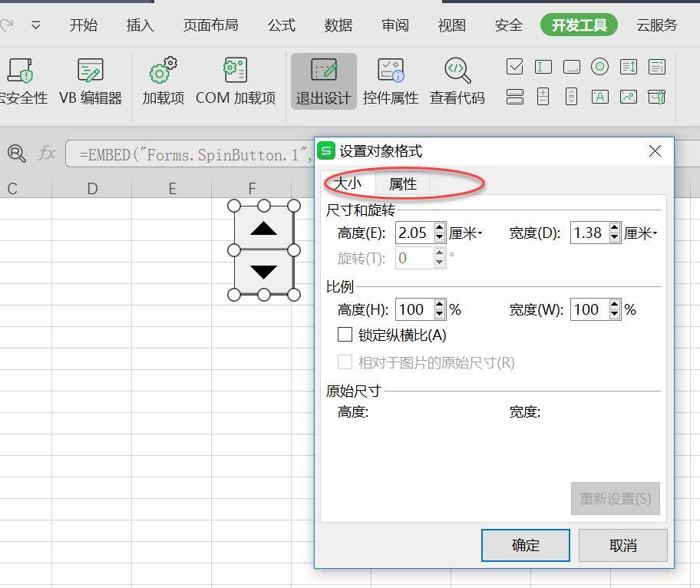The image size is (700, 588).
Task: Open COM 加载项 manager
Action: tap(236, 81)
